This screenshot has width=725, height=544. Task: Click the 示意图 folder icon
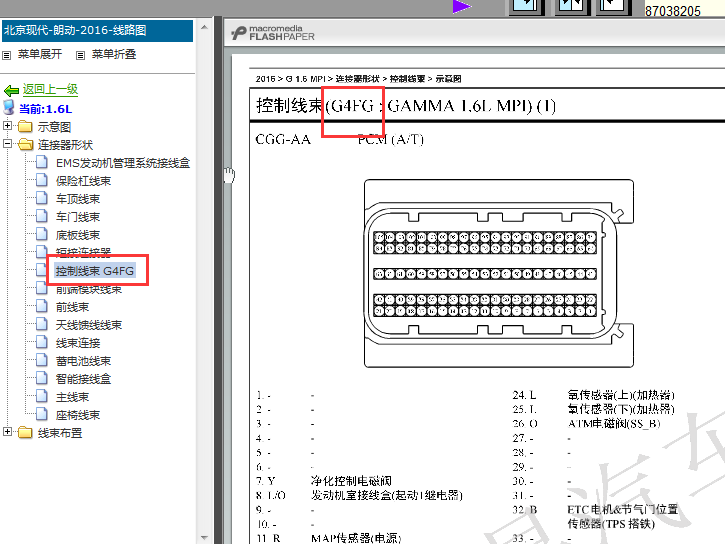coord(25,127)
